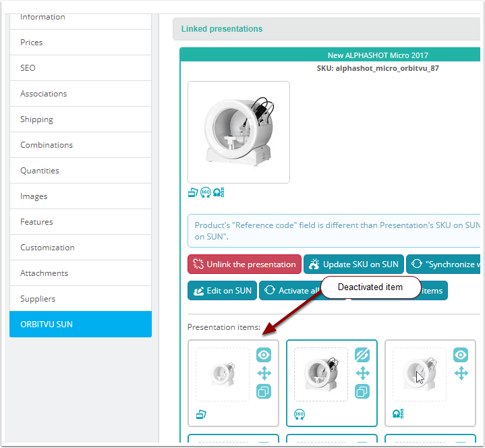
Task: Click gallery type icon in first item card
Action: 201,414
